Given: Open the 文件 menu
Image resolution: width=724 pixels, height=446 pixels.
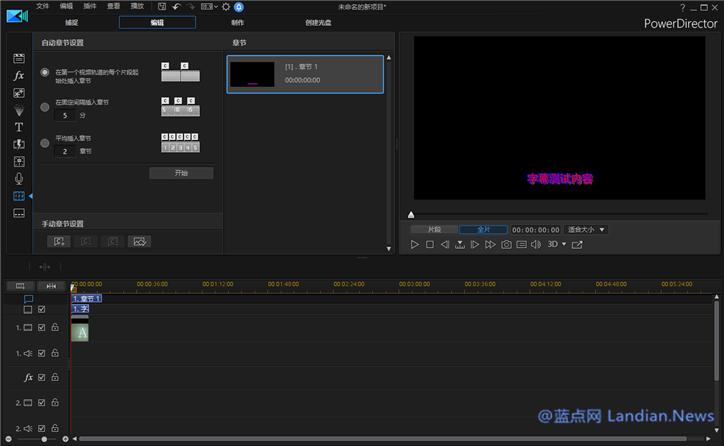Looking at the screenshot, I should (x=42, y=6).
